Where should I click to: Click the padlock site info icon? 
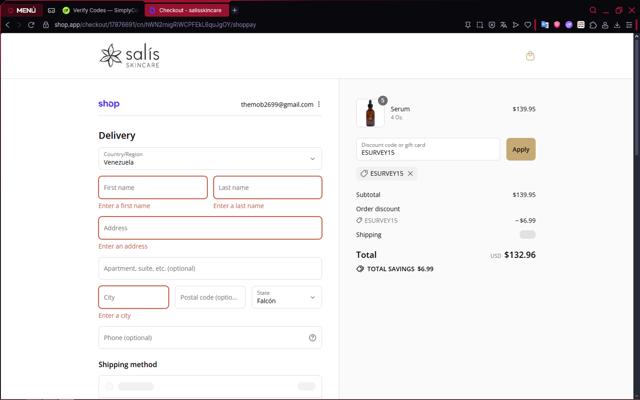click(x=46, y=25)
